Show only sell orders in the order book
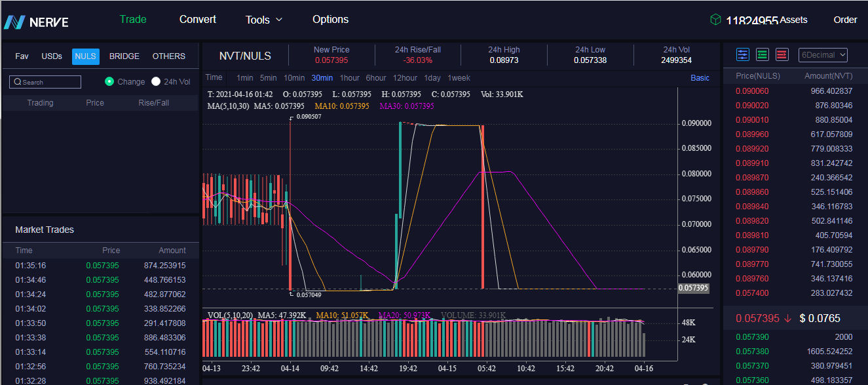Image resolution: width=868 pixels, height=385 pixels. [782, 54]
